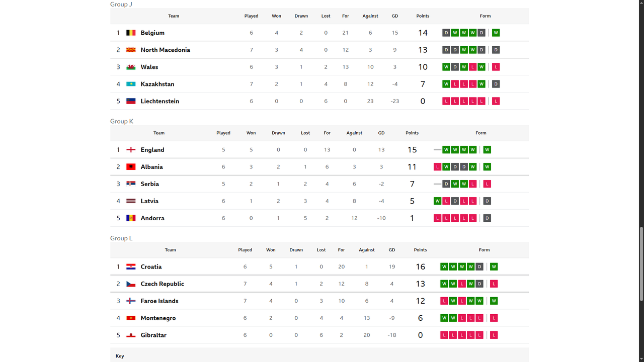Click the Group K heading
The image size is (644, 362).
(x=122, y=121)
